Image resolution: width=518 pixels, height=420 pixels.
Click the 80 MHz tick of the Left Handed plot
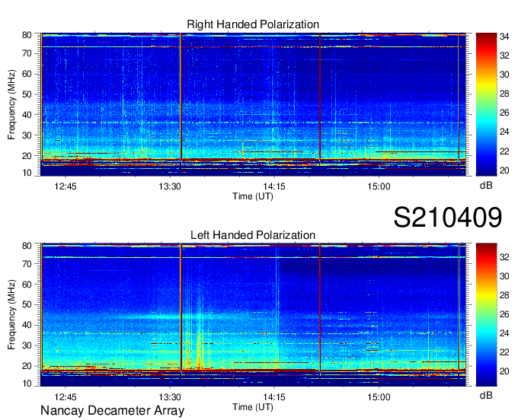point(27,246)
